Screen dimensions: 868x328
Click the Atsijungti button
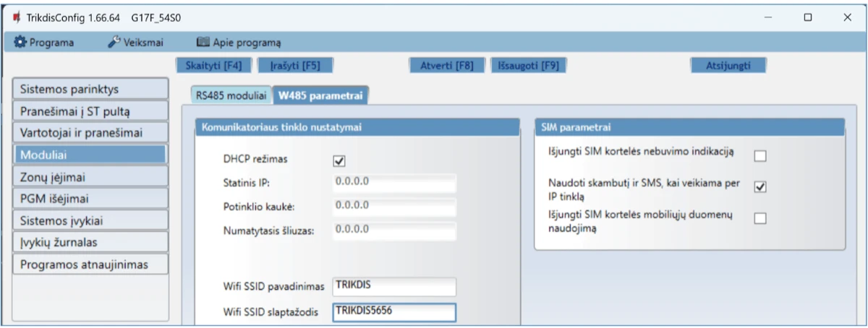(x=728, y=66)
